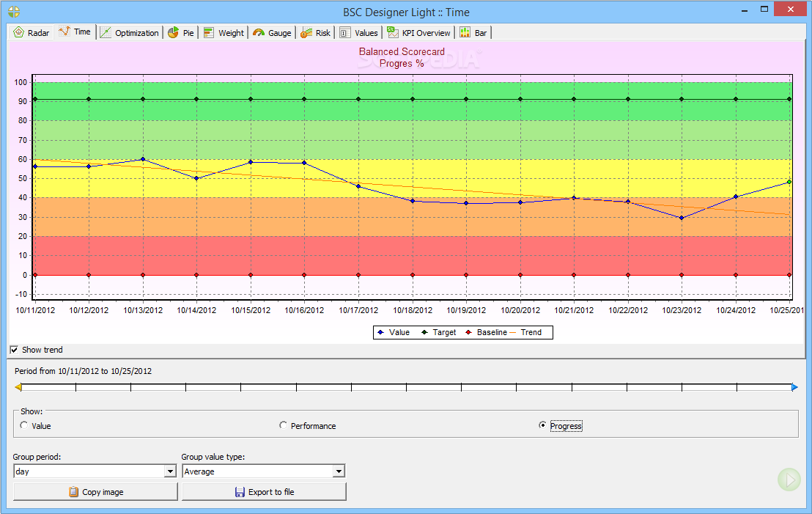Switch to the Radar tab
Viewport: 812px width, 514px height.
(x=32, y=33)
